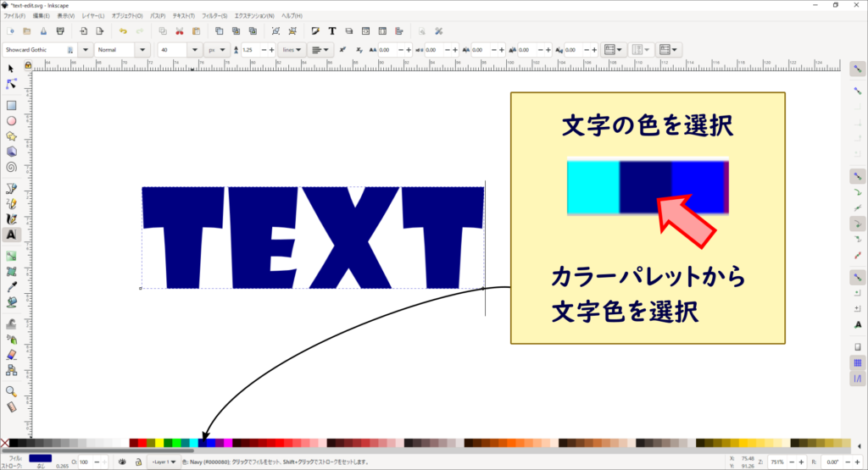Viewport: 868px width, 470px height.
Task: Click the 751% zoom field
Action: tap(777, 462)
